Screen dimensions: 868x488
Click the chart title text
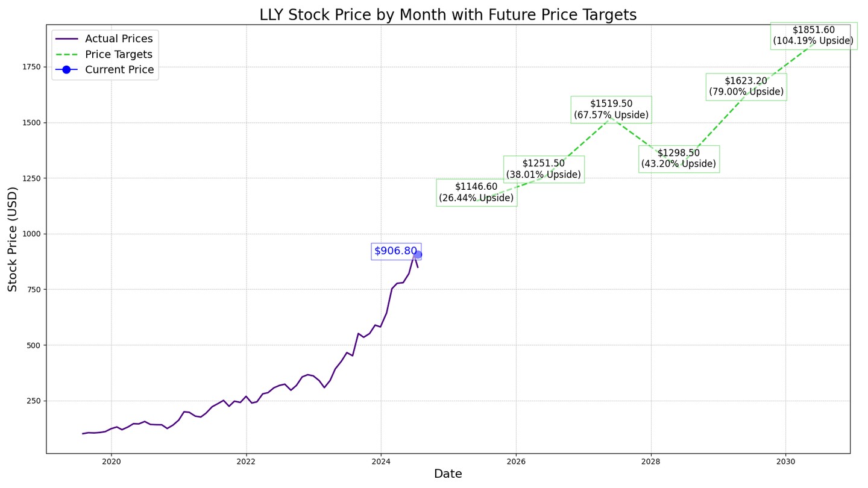pyautogui.click(x=448, y=15)
